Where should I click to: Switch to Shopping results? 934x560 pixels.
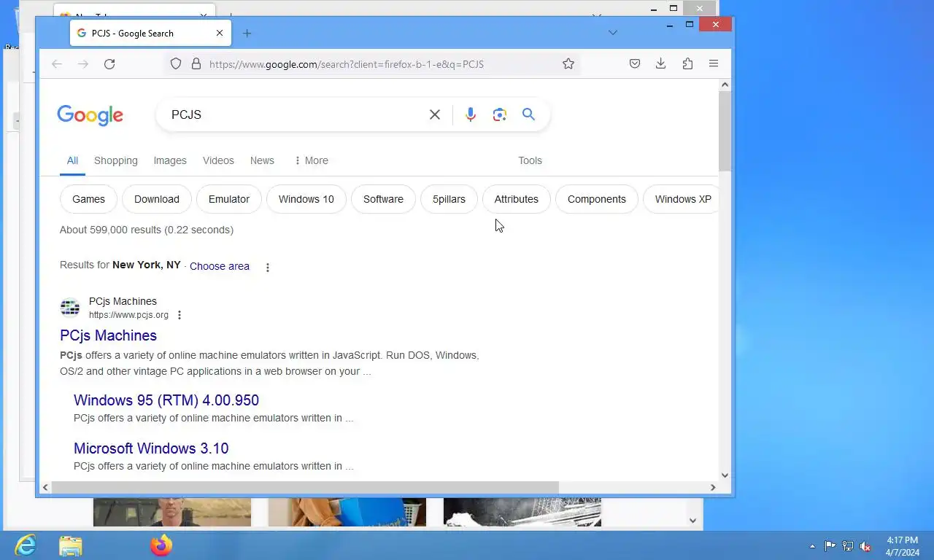(x=116, y=160)
